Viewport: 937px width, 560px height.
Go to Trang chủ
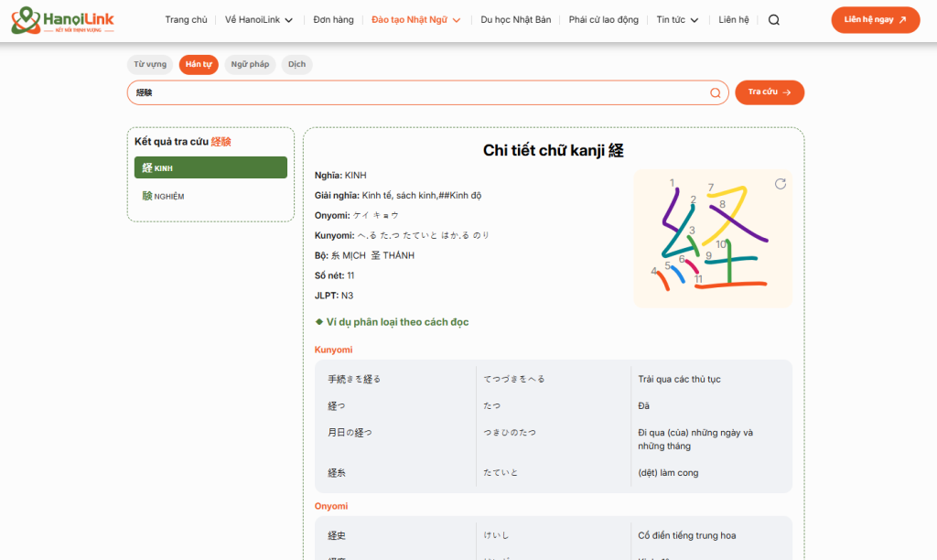tap(186, 20)
